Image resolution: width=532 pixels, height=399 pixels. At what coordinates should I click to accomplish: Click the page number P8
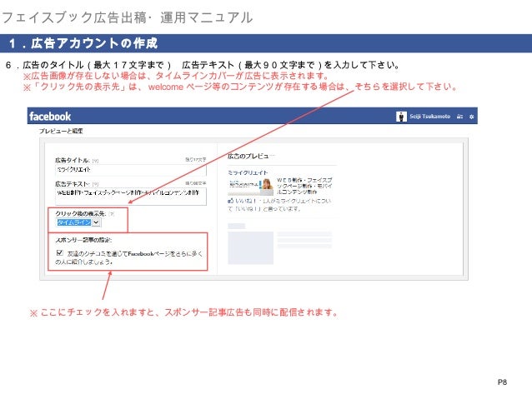click(x=502, y=382)
